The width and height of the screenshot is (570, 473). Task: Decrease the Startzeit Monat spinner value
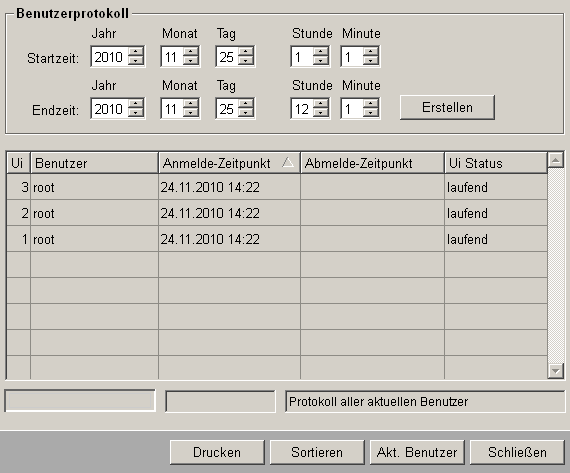(191, 61)
